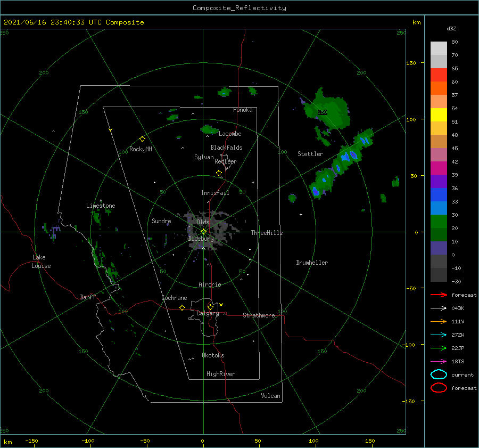Screen dimensions: 479x448
Task: Select the Olds label
Action: [203, 222]
